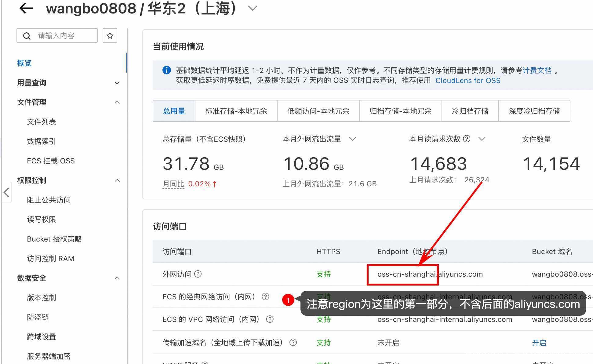The width and height of the screenshot is (593, 364).
Task: Switch to 深度冷归档存储 tab
Action: (534, 111)
